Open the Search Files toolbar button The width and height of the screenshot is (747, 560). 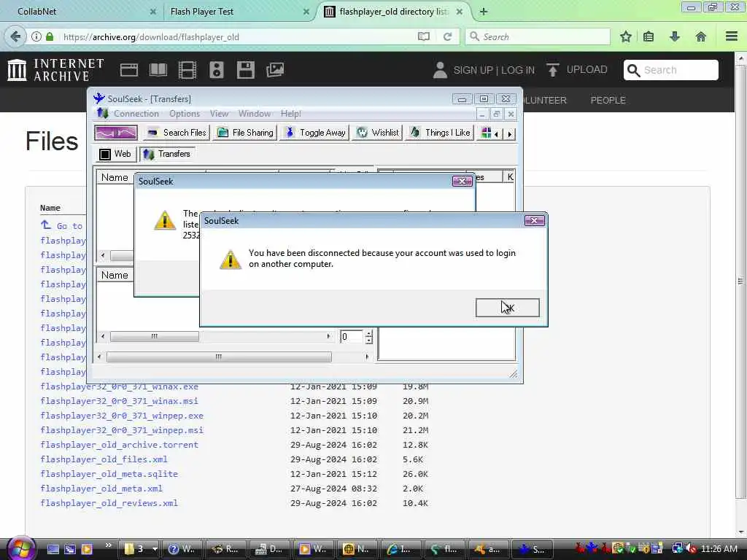point(177,133)
